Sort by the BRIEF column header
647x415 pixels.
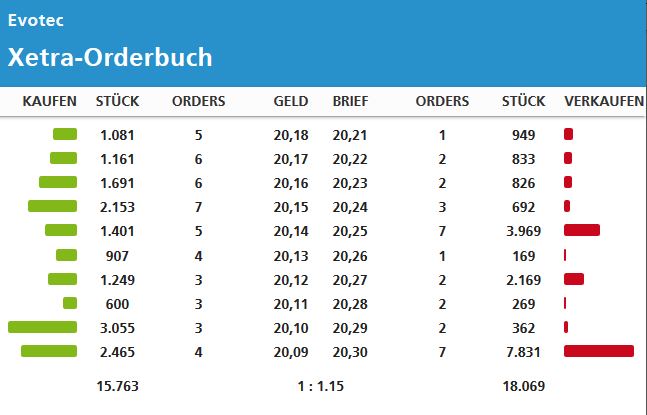(x=350, y=101)
